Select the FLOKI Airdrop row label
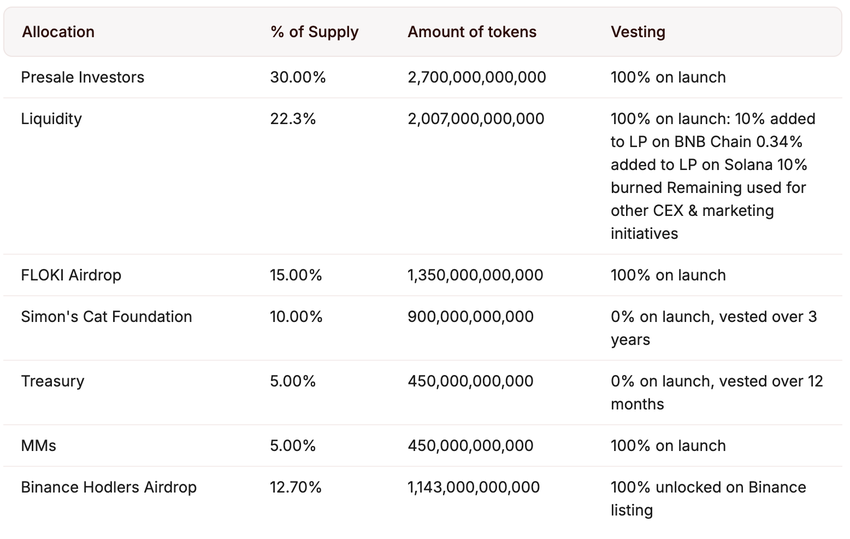The height and width of the screenshot is (539, 850). [x=71, y=275]
